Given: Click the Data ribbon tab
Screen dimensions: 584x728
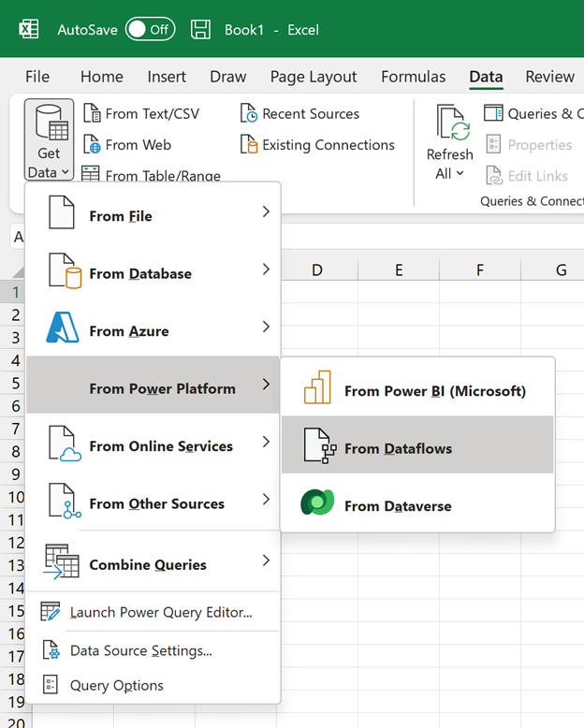Looking at the screenshot, I should click(486, 77).
